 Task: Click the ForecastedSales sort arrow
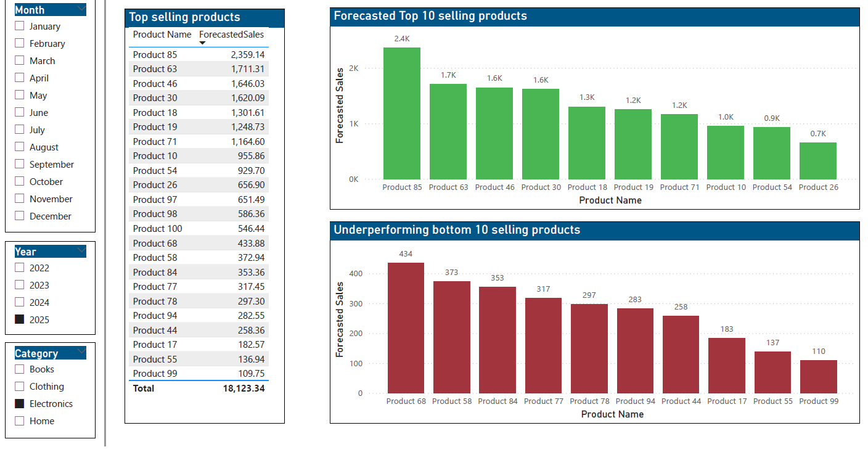click(202, 43)
